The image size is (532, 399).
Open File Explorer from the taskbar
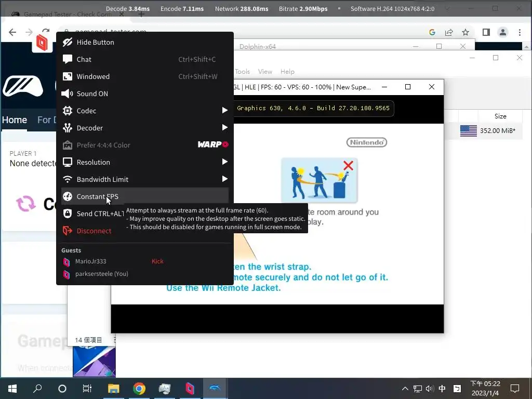114,389
